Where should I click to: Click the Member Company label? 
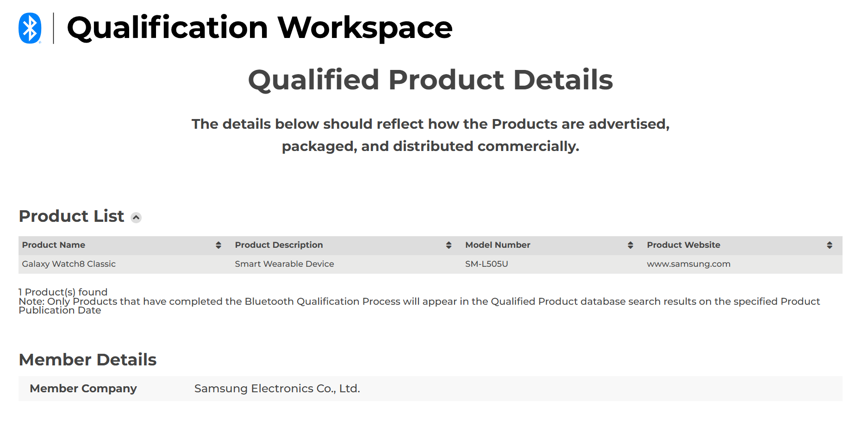[83, 389]
